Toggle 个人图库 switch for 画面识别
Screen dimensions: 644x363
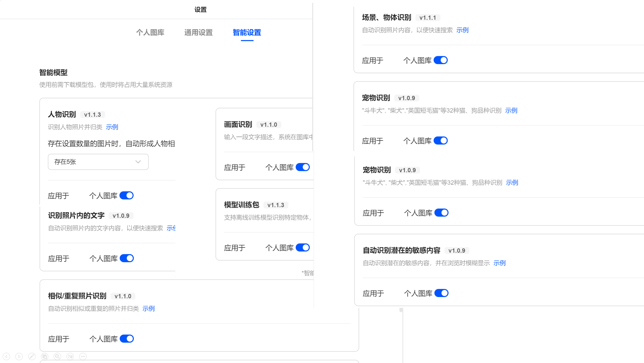click(x=303, y=167)
